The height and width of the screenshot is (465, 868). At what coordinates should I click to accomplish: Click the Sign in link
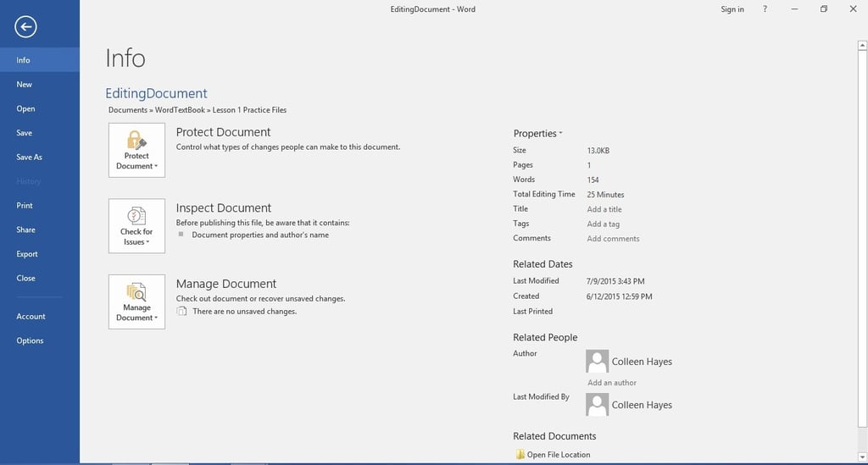pos(732,9)
